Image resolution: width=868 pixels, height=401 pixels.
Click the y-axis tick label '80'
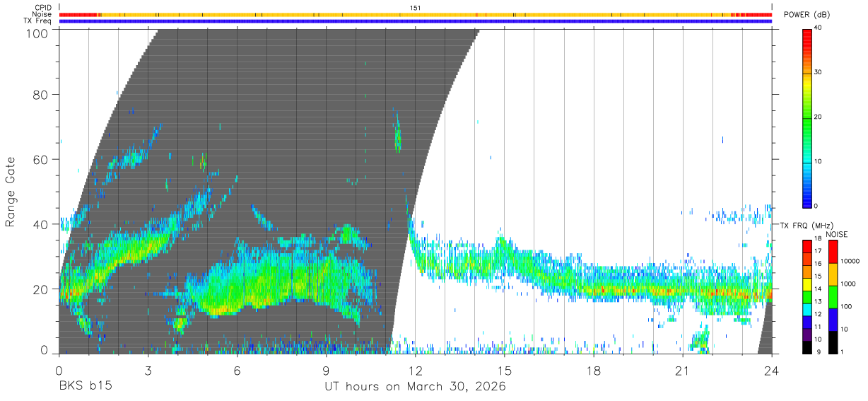[x=41, y=95]
